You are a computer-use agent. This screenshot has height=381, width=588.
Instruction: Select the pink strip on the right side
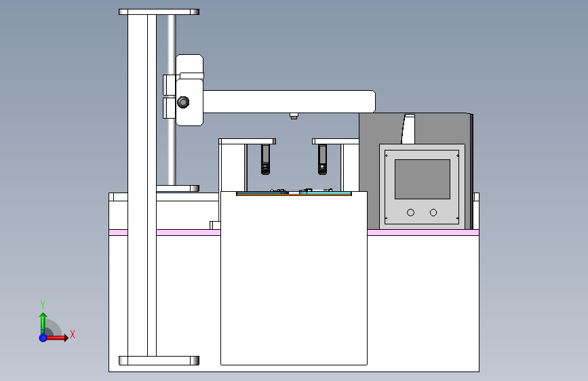[423, 233]
